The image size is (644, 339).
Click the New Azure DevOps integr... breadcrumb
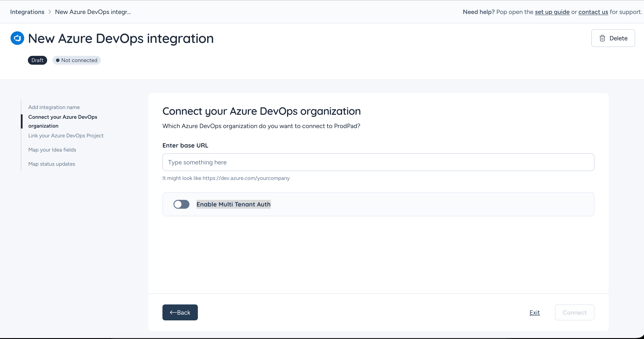tap(93, 12)
